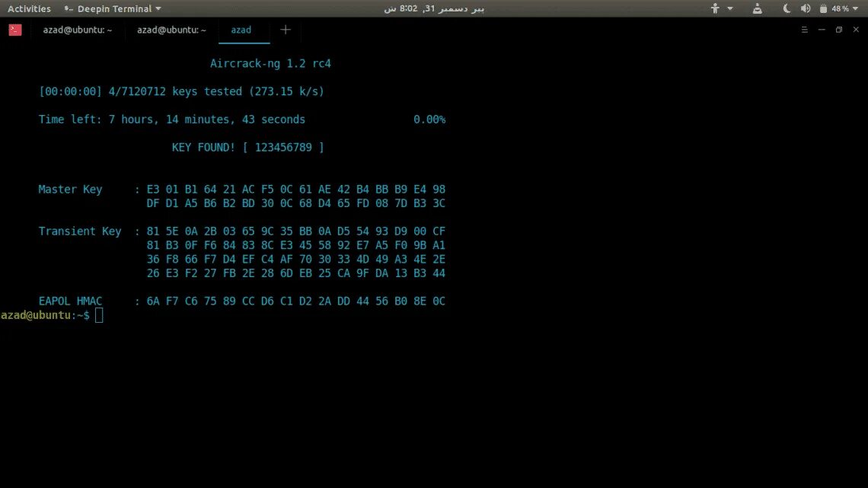Click the Master Key label
868x488 pixels.
coord(70,190)
